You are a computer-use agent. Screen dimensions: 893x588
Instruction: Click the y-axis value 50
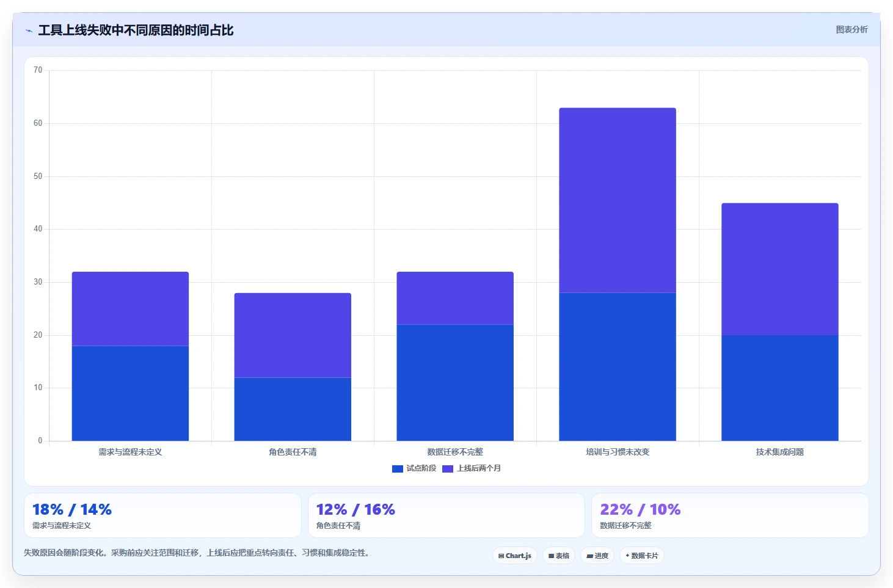38,176
